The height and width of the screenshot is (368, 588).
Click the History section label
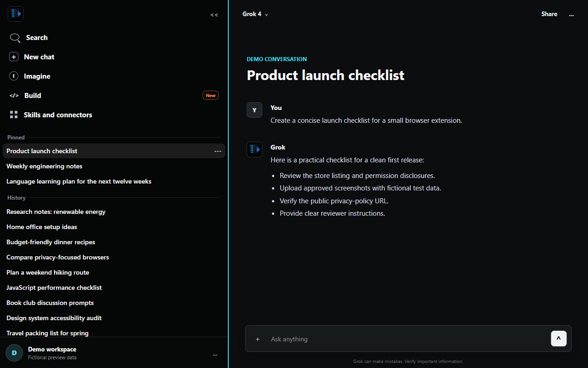pyautogui.click(x=17, y=197)
